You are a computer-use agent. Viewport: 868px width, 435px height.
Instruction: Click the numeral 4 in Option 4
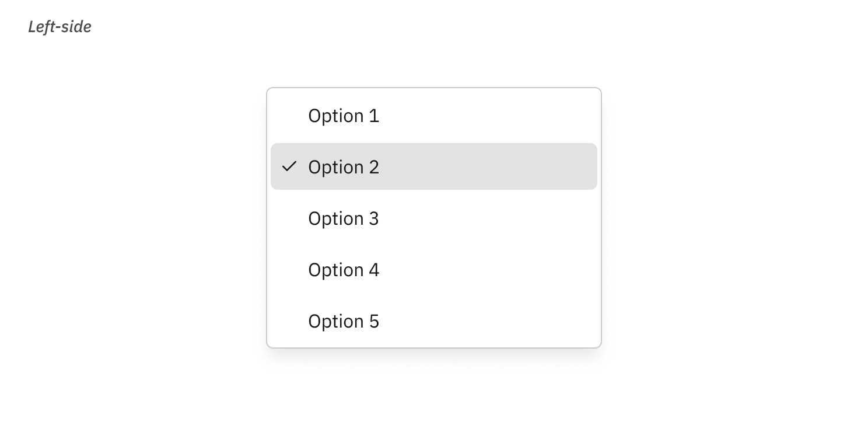374,270
